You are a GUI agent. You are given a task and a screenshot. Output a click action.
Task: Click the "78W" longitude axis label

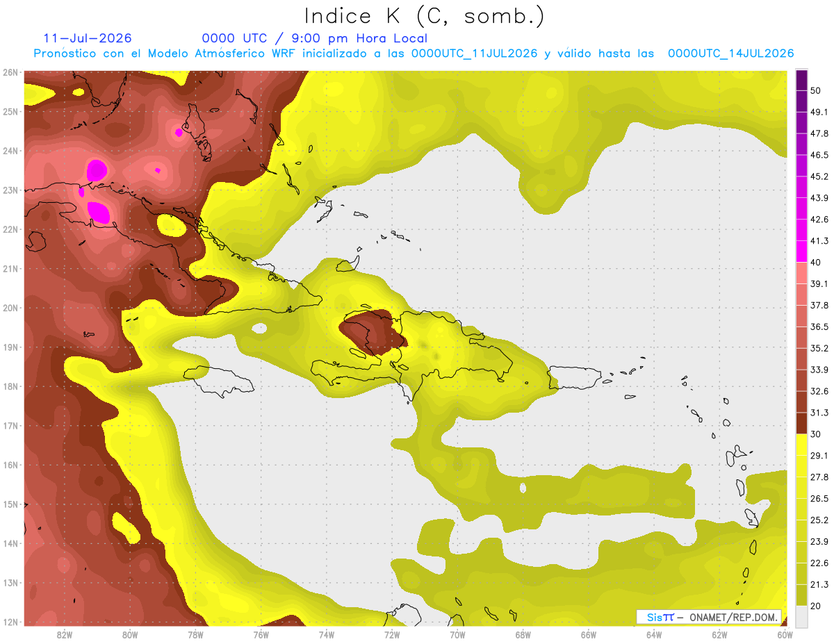point(195,634)
